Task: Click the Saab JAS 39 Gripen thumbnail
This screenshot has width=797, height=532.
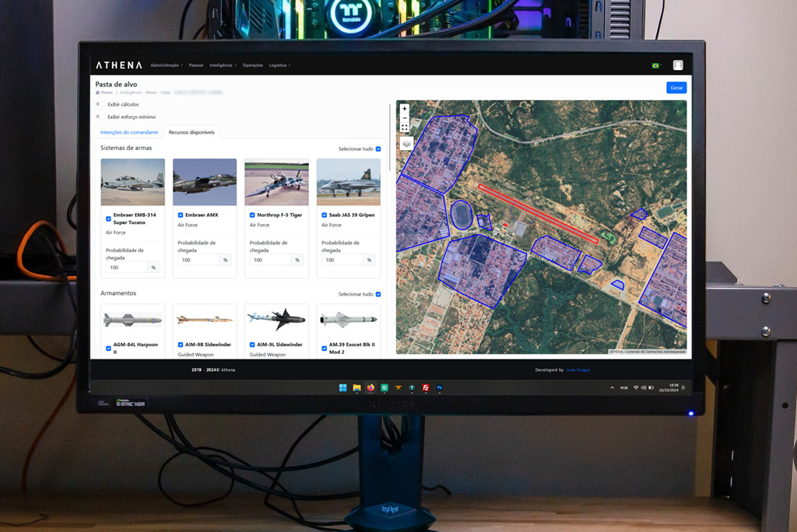Action: 349,182
